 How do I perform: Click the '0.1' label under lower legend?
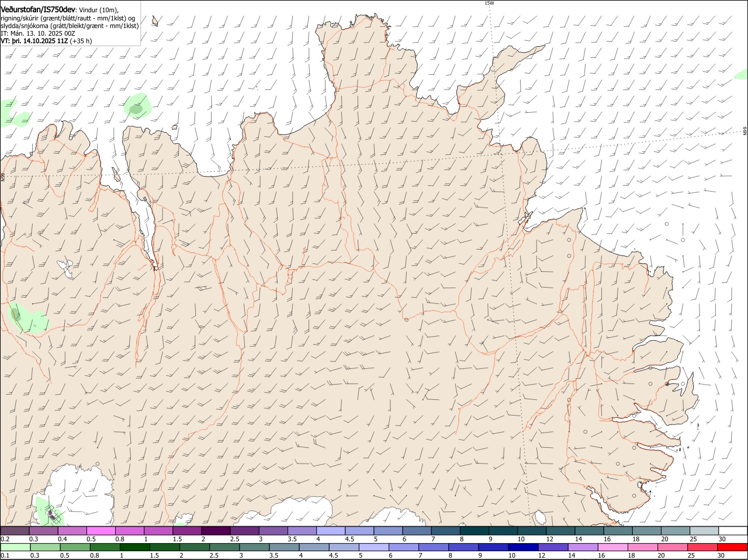[x=5, y=555]
